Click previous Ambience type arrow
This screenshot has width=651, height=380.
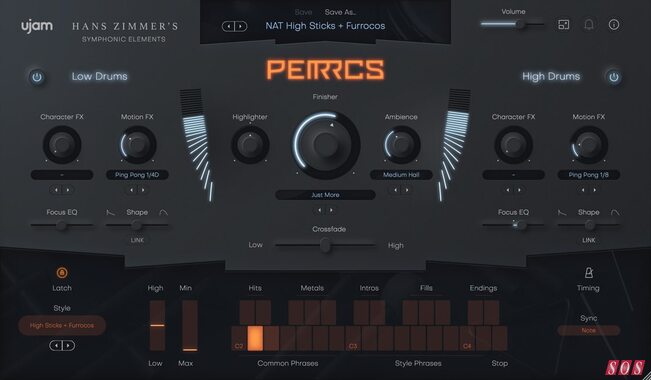395,190
